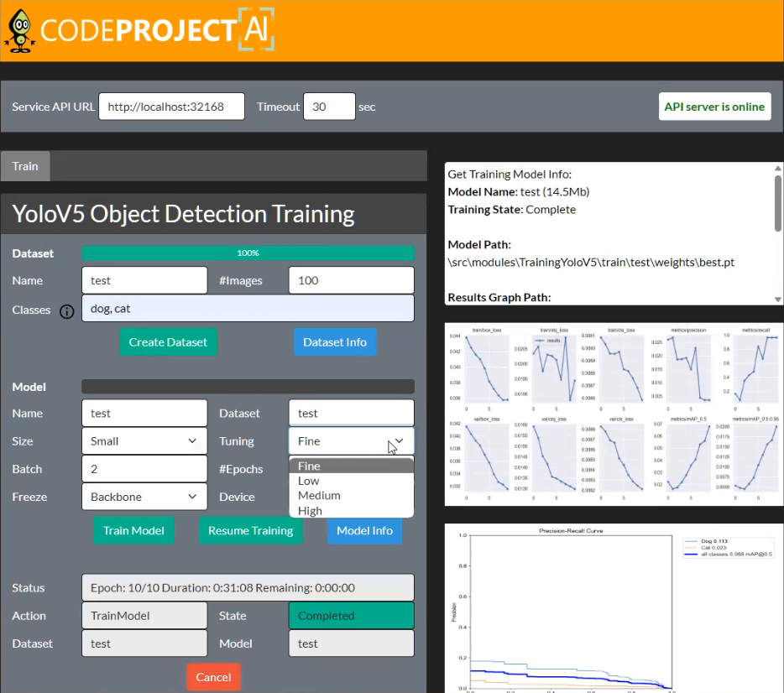Open the training results graphs thumbnail
The image size is (784, 693).
coord(614,414)
